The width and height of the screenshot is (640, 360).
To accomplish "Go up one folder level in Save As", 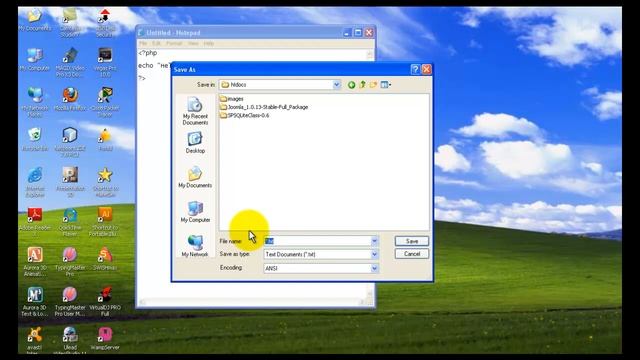I will [x=362, y=85].
